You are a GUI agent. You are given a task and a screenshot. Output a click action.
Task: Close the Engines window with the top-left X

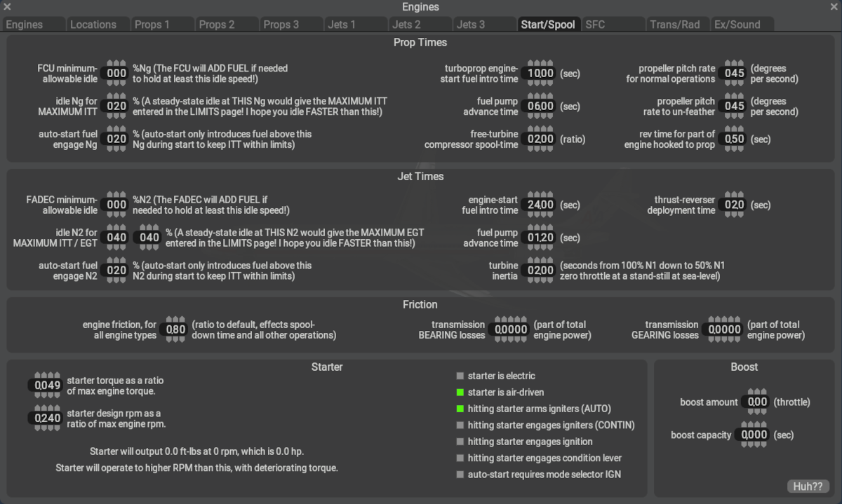(x=8, y=7)
